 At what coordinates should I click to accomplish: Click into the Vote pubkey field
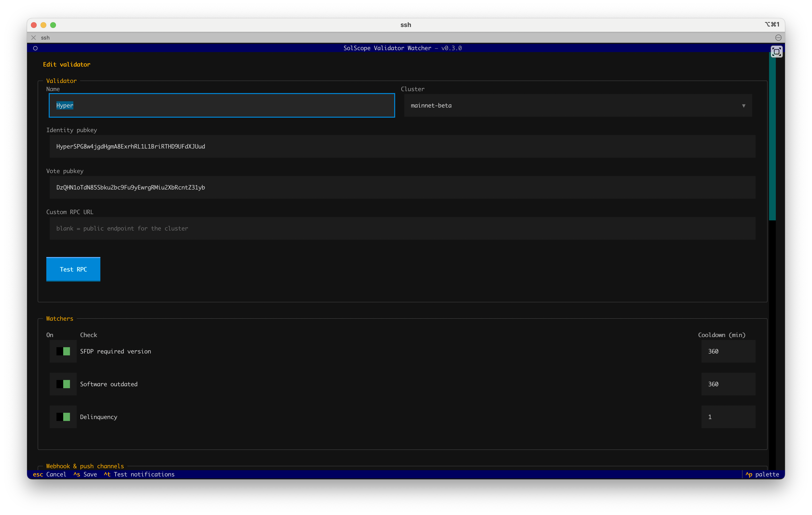point(402,187)
